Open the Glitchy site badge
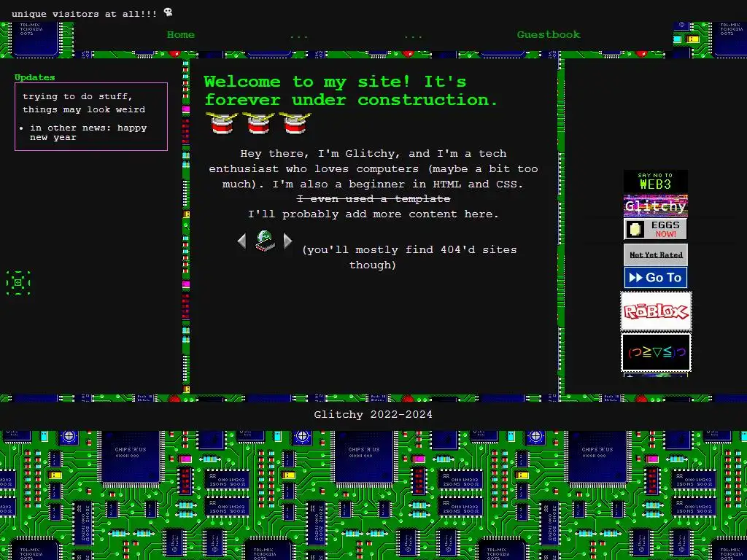The width and height of the screenshot is (747, 560). tap(656, 206)
